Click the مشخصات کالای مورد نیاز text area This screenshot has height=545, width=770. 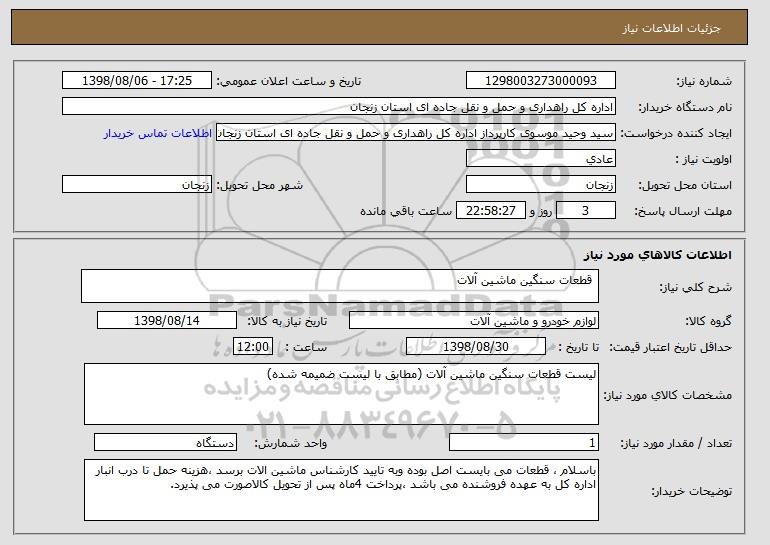[x=341, y=394]
